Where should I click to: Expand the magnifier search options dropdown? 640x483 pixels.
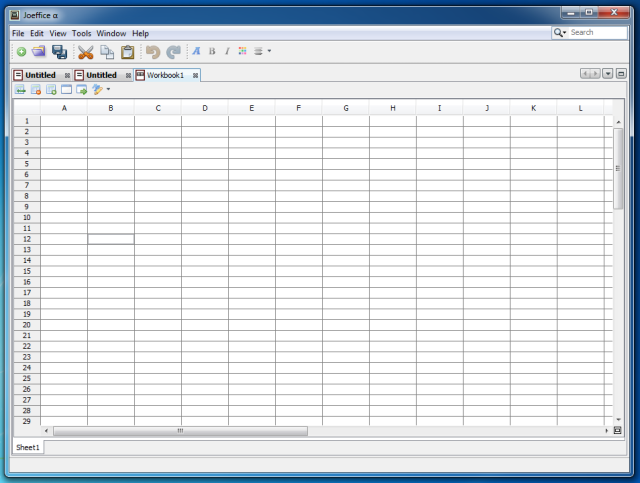coord(560,33)
